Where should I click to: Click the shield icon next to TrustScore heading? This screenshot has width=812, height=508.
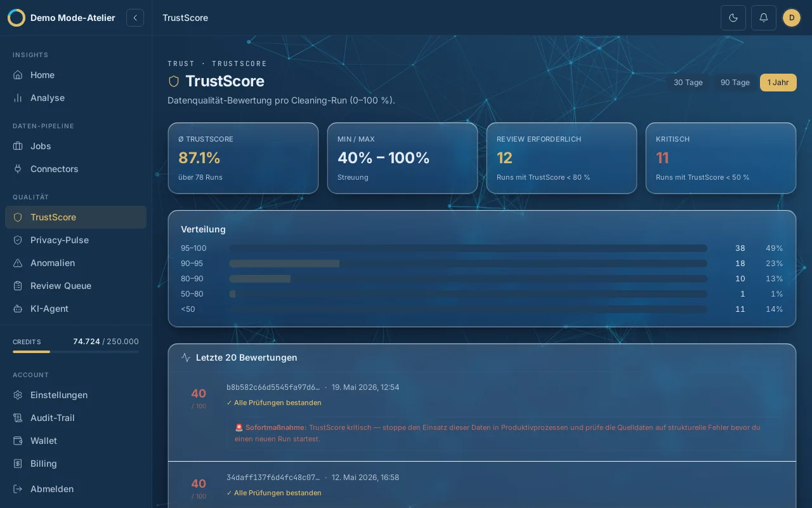[174, 81]
